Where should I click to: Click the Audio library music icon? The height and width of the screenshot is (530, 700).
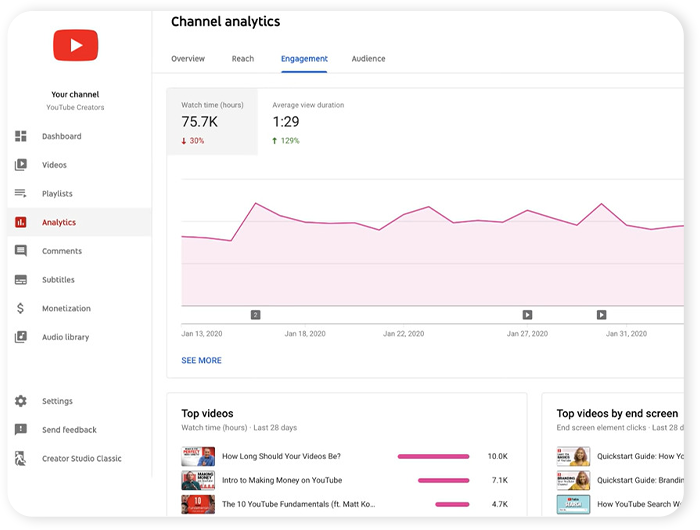[21, 337]
